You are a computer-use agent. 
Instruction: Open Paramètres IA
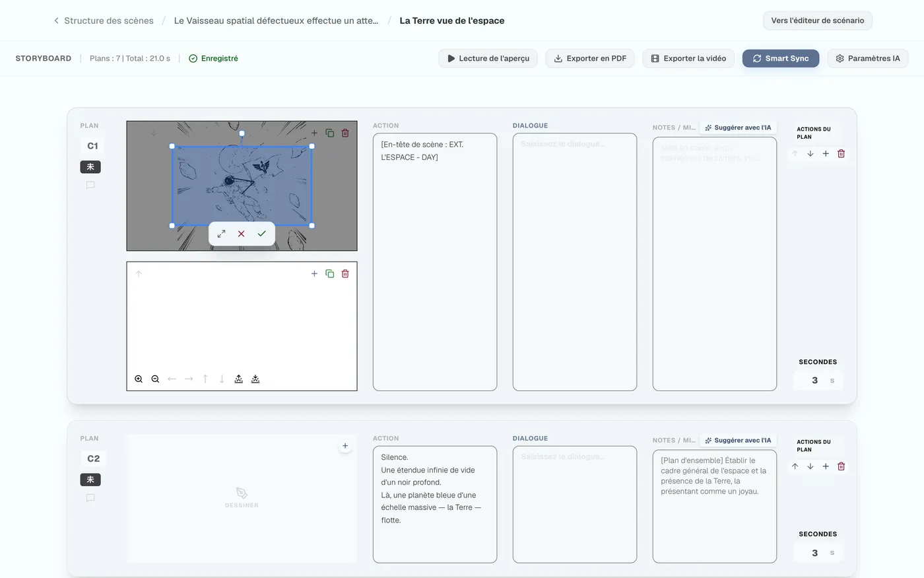[868, 58]
